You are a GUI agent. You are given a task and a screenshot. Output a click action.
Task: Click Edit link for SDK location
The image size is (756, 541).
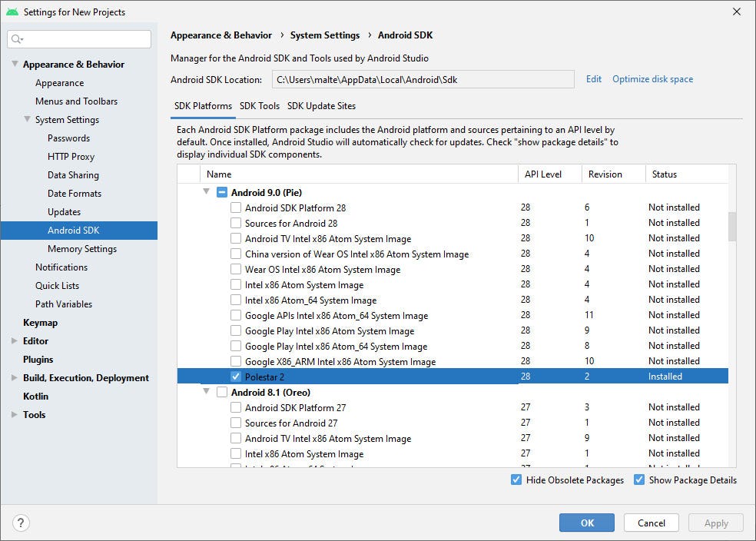[594, 79]
